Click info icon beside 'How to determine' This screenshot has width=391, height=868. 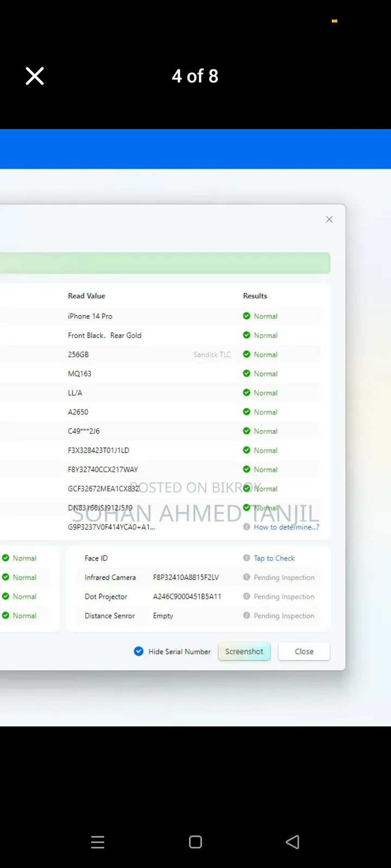pyautogui.click(x=247, y=527)
